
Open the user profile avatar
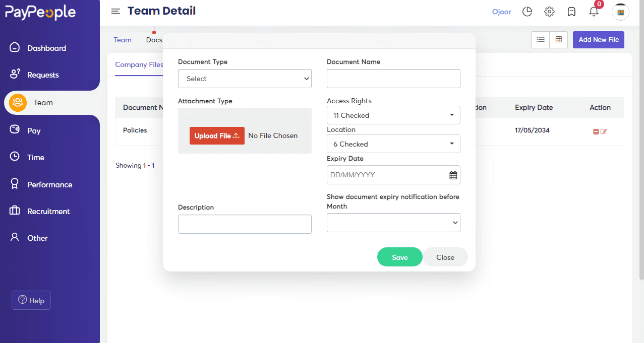(620, 12)
